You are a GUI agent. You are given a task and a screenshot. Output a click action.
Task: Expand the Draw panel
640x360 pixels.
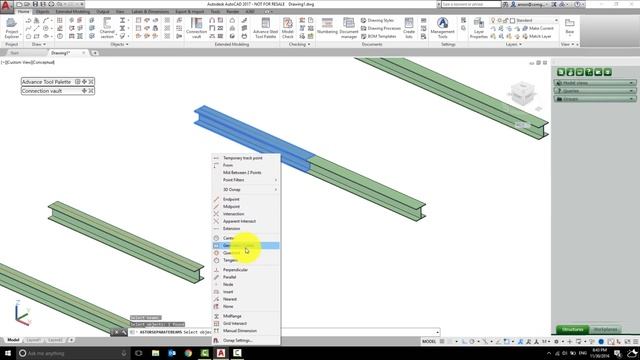[39, 44]
